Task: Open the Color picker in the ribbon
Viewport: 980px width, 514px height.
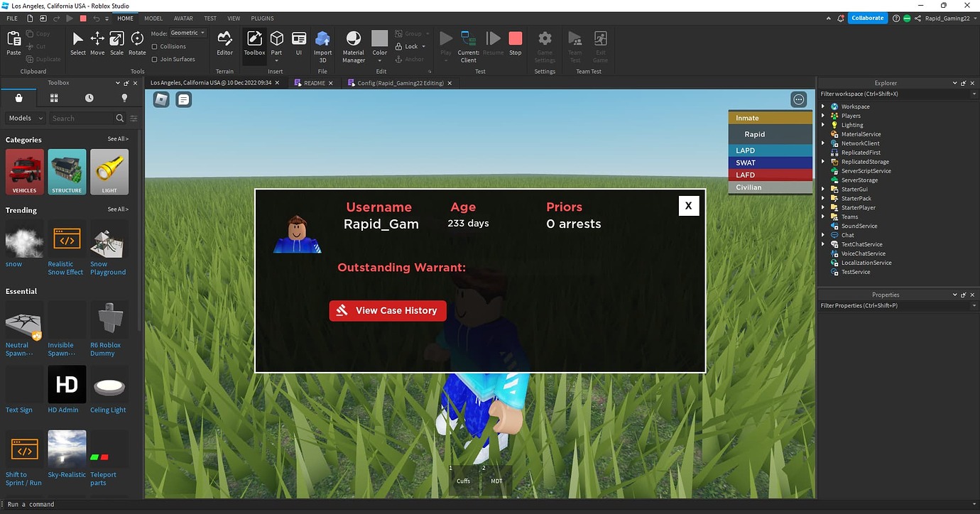Action: (x=379, y=43)
